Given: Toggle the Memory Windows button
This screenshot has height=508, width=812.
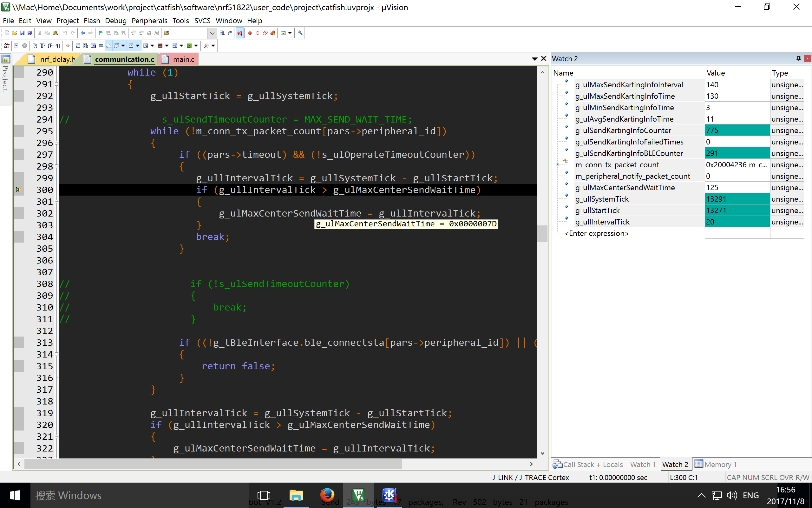Looking at the screenshot, I should tap(131, 46).
